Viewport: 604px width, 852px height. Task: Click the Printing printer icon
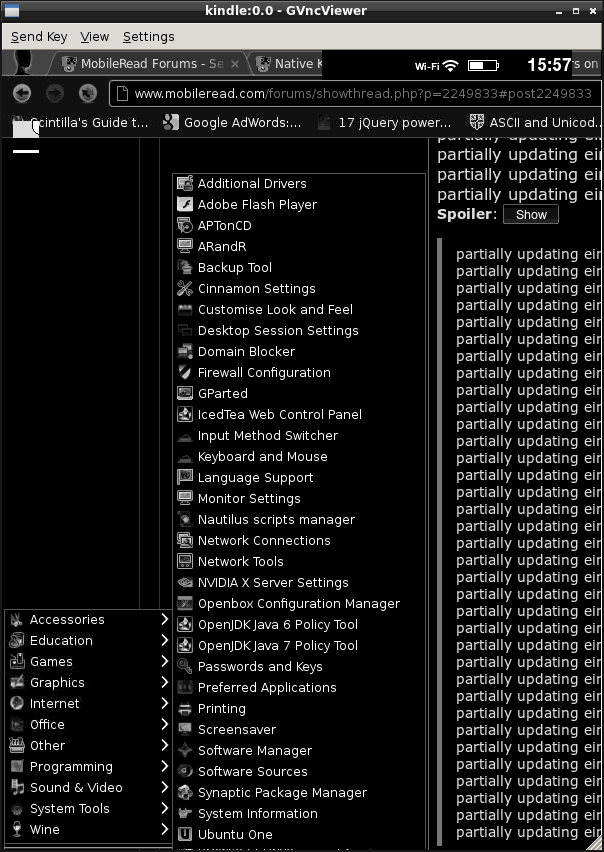[185, 708]
